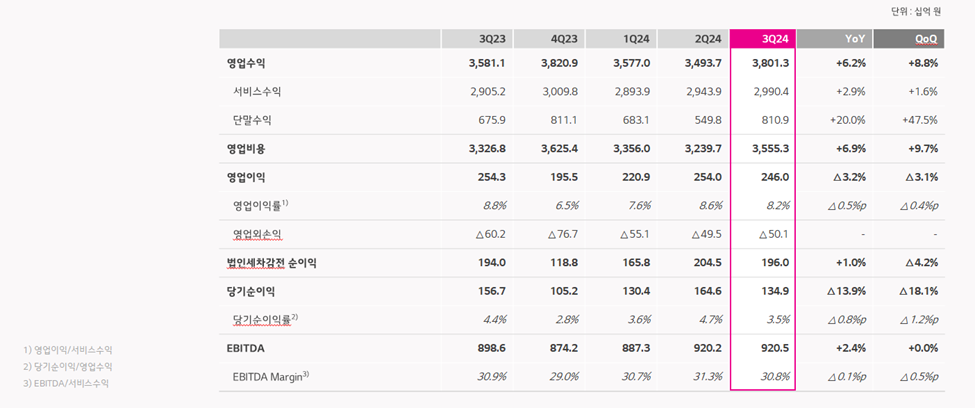Click the QoQ column header

909,39
